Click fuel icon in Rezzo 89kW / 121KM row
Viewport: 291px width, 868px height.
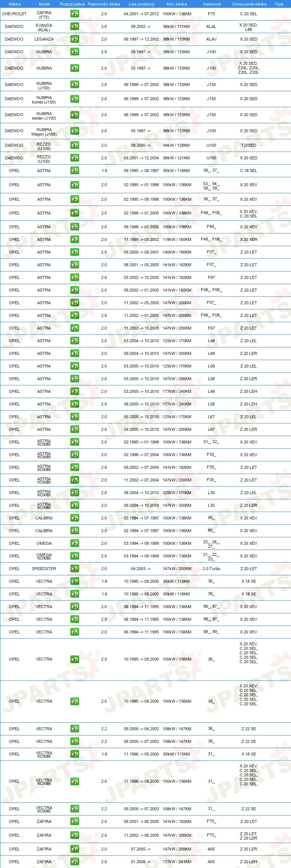click(74, 158)
